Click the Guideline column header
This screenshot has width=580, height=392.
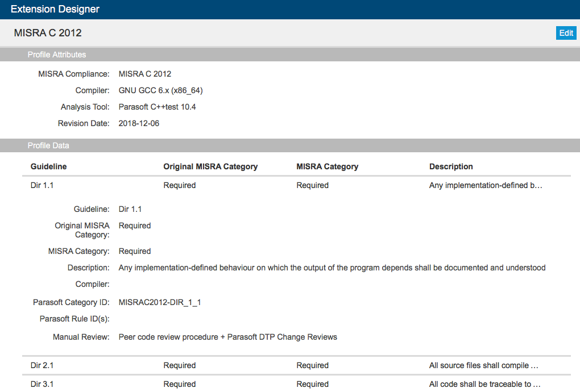click(x=48, y=166)
